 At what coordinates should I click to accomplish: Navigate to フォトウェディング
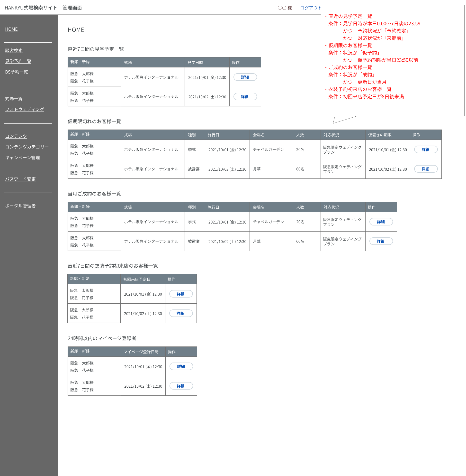click(25, 110)
